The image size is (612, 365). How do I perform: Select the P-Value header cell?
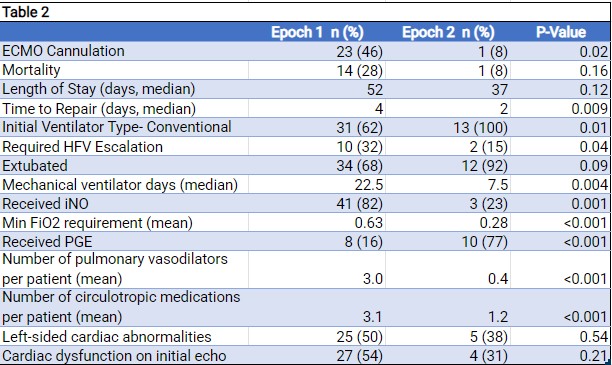pyautogui.click(x=560, y=32)
